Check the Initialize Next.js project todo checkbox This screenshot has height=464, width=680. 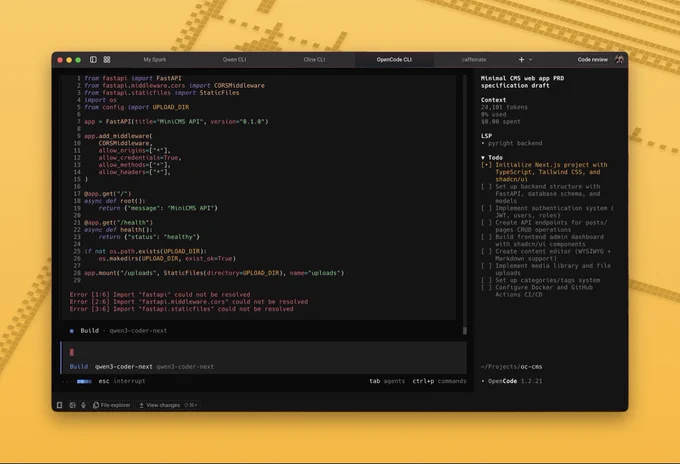[486, 165]
